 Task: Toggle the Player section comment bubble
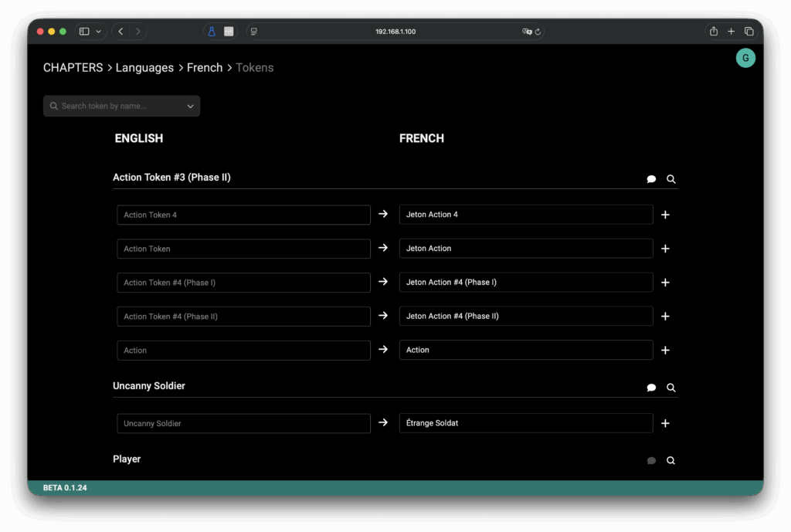click(x=651, y=460)
